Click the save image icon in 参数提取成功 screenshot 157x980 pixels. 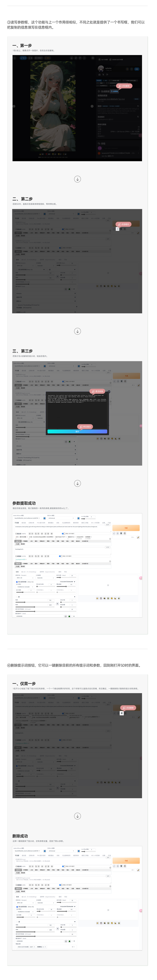(101, 598)
